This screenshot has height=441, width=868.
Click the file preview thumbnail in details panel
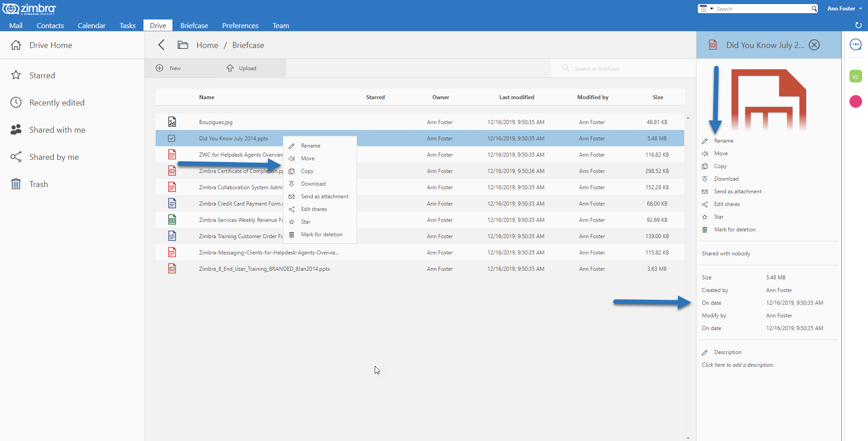[768, 100]
